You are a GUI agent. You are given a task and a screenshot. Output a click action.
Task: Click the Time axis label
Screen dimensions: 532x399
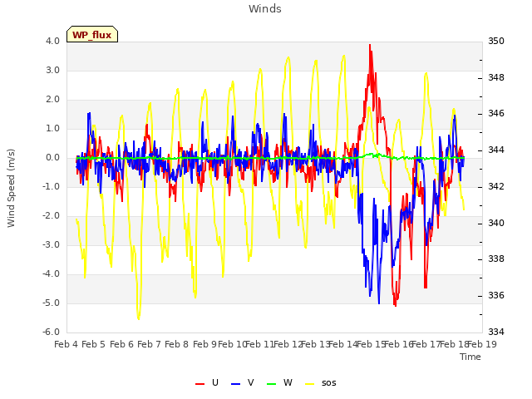[x=470, y=357]
